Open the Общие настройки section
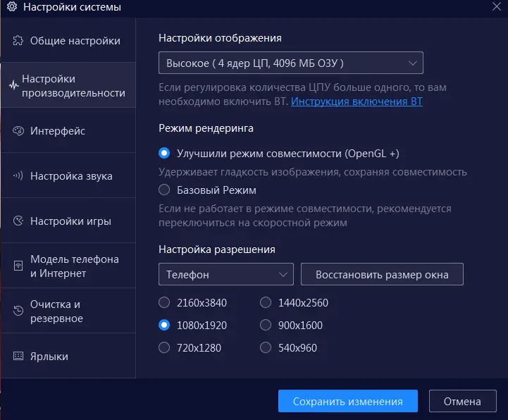Image resolution: width=508 pixels, height=420 pixels. pos(68,40)
